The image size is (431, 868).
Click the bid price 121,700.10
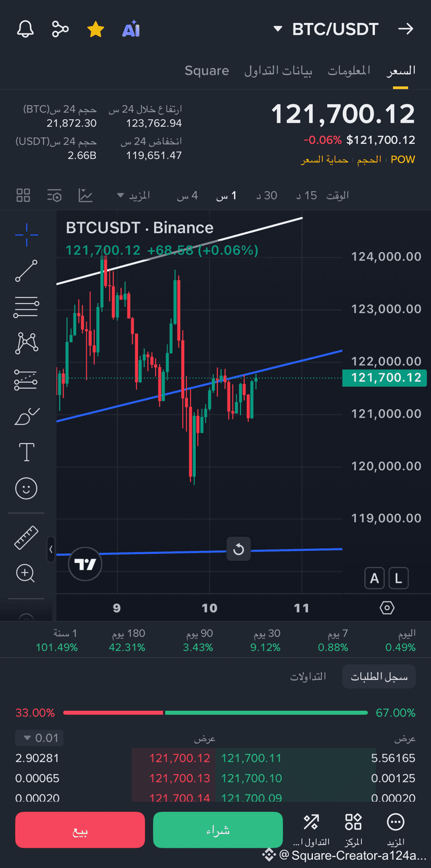click(x=251, y=778)
